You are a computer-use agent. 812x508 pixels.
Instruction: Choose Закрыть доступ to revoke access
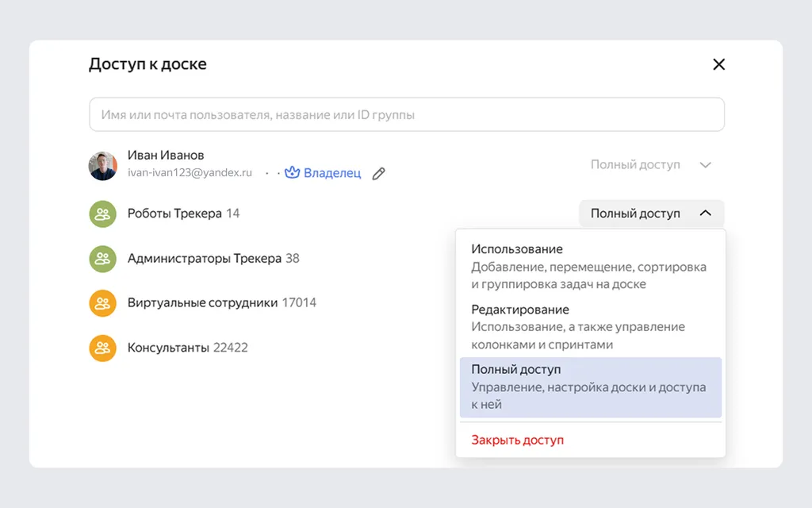518,440
